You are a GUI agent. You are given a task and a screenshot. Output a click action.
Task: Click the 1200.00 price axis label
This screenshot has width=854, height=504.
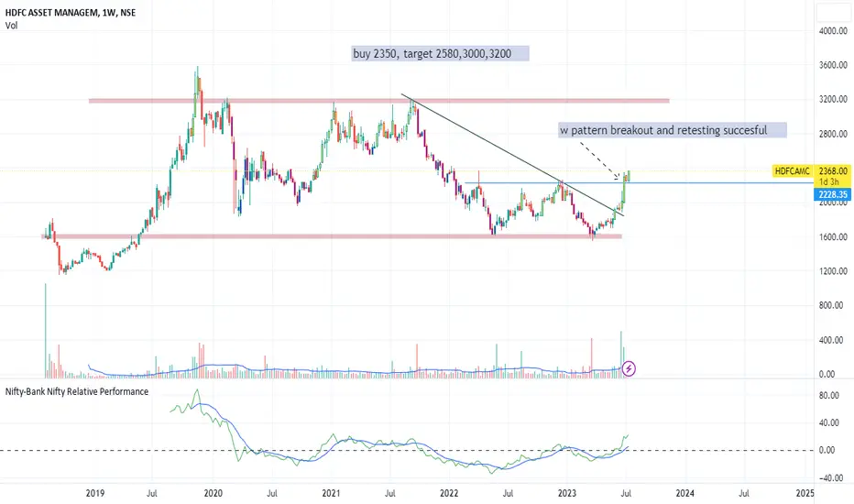pos(833,271)
